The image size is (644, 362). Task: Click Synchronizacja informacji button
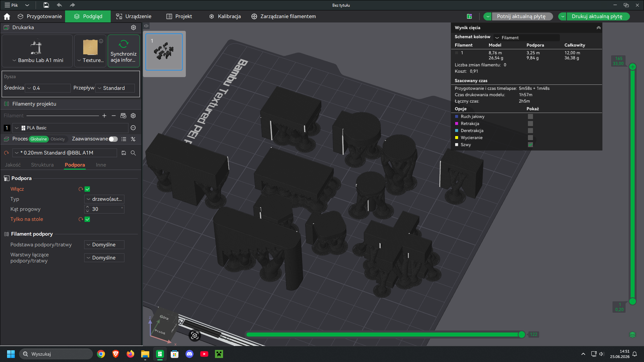click(124, 51)
